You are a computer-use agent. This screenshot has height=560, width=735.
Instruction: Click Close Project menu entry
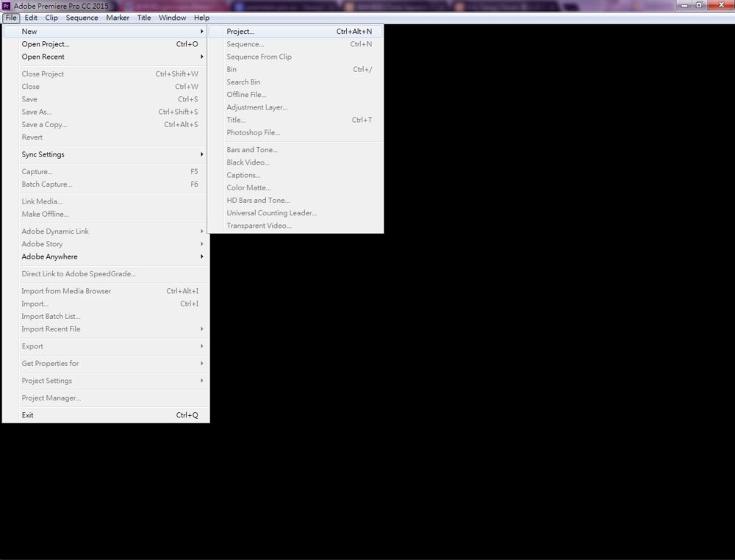click(x=106, y=73)
